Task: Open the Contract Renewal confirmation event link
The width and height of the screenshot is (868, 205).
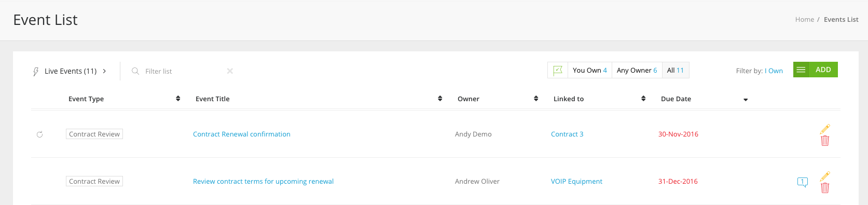Action: [242, 134]
